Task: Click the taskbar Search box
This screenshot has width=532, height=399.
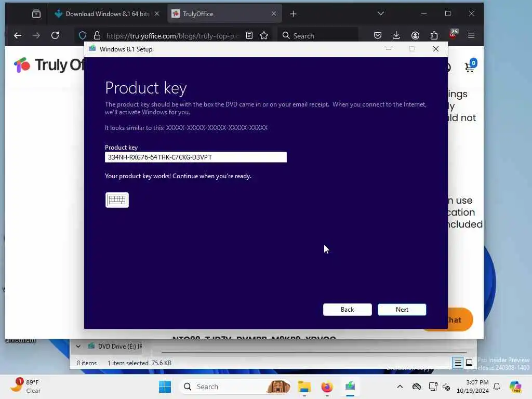Action: (x=234, y=387)
